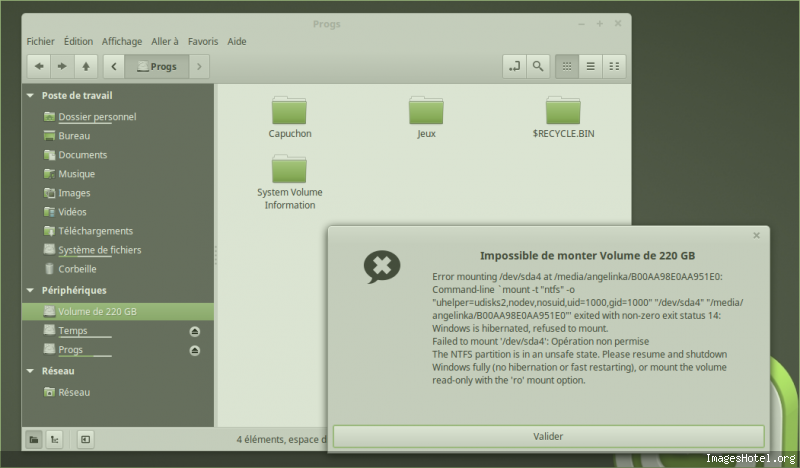Collapse the Réseau section header
Image resolution: width=800 pixels, height=468 pixels.
(x=31, y=371)
